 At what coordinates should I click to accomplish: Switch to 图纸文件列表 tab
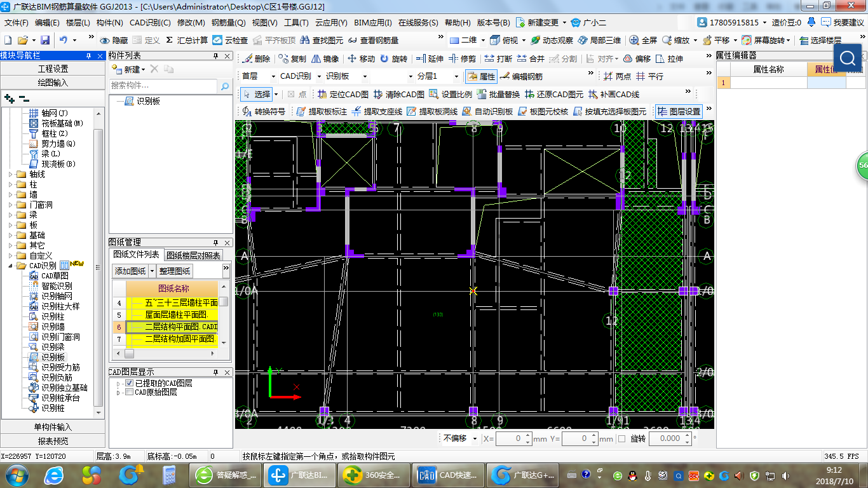point(137,254)
